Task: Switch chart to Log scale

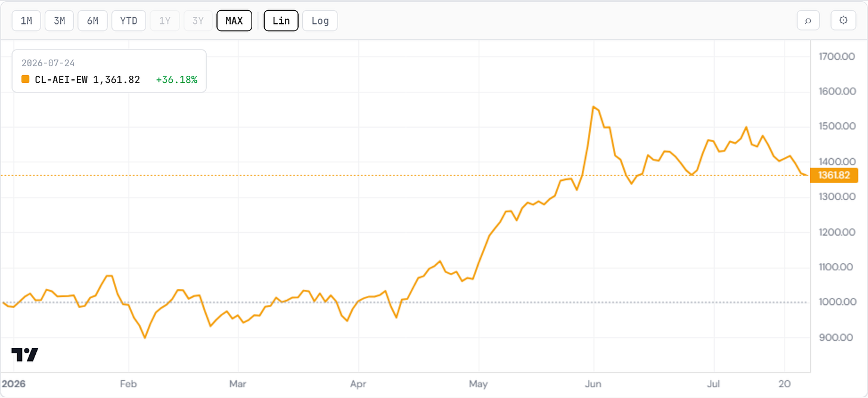Action: [320, 21]
